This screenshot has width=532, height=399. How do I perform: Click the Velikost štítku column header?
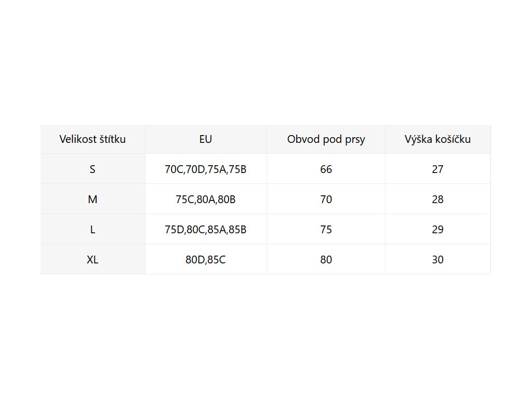click(x=92, y=139)
